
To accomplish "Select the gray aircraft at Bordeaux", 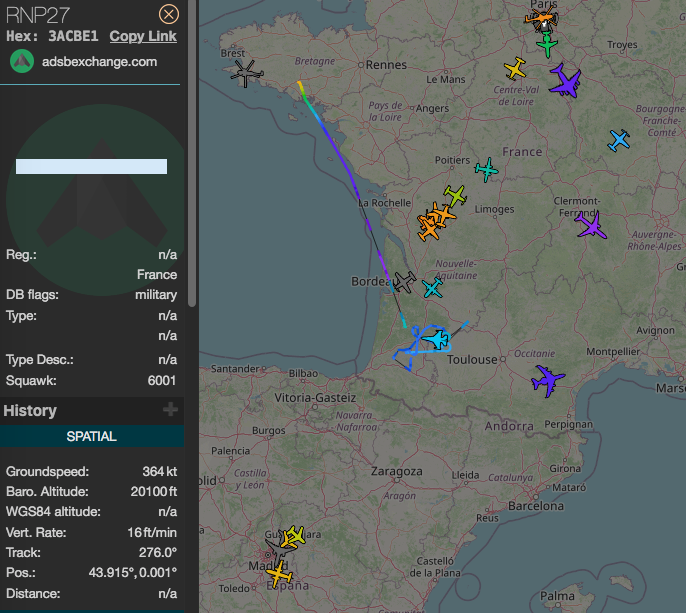I will point(404,282).
